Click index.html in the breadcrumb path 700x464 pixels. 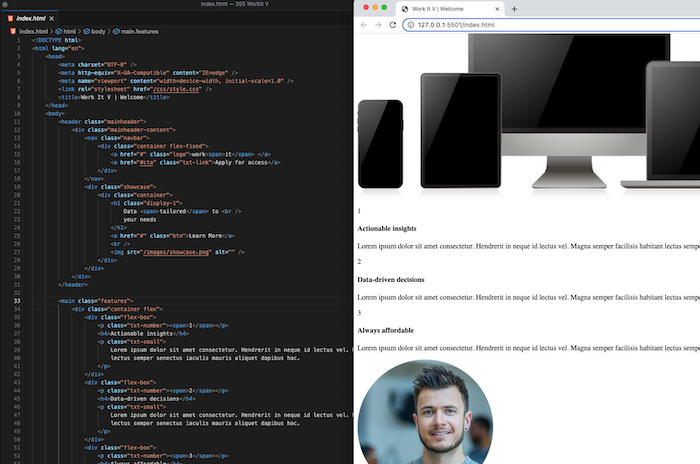[x=33, y=31]
